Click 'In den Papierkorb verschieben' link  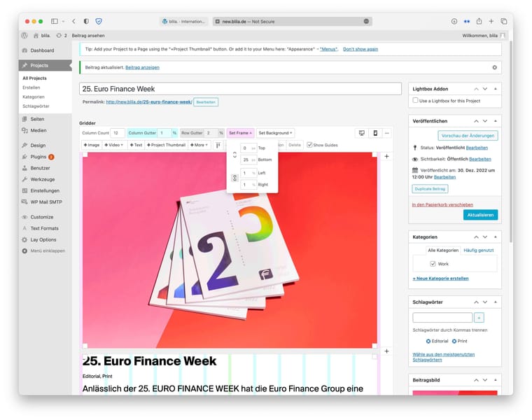(x=442, y=204)
